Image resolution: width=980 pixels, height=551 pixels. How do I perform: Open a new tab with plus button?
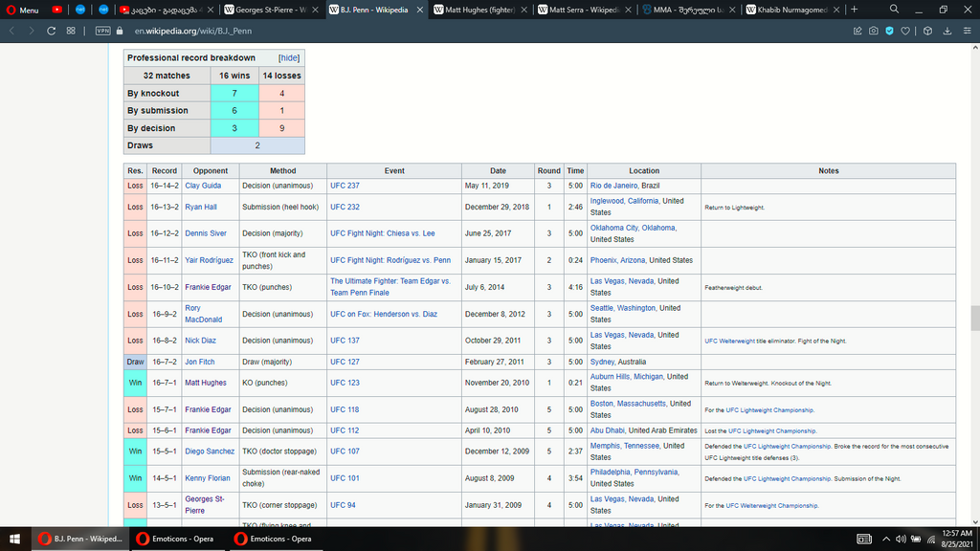(855, 10)
